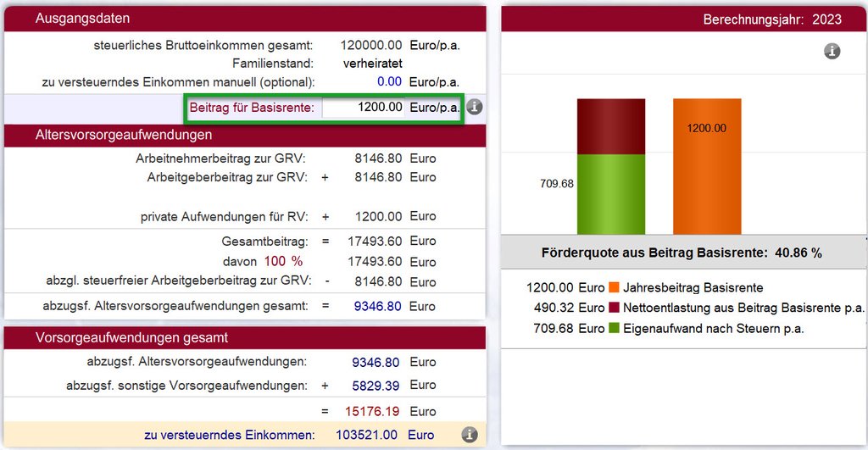The height and width of the screenshot is (450, 868).
Task: Click the orange bar labeled 1200.00 in chart
Action: (707, 167)
